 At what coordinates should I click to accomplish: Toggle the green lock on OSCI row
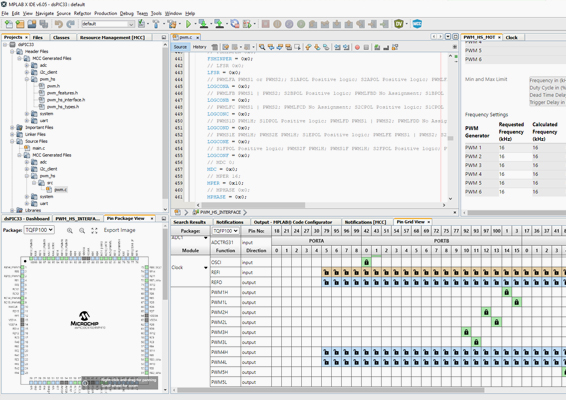click(366, 262)
